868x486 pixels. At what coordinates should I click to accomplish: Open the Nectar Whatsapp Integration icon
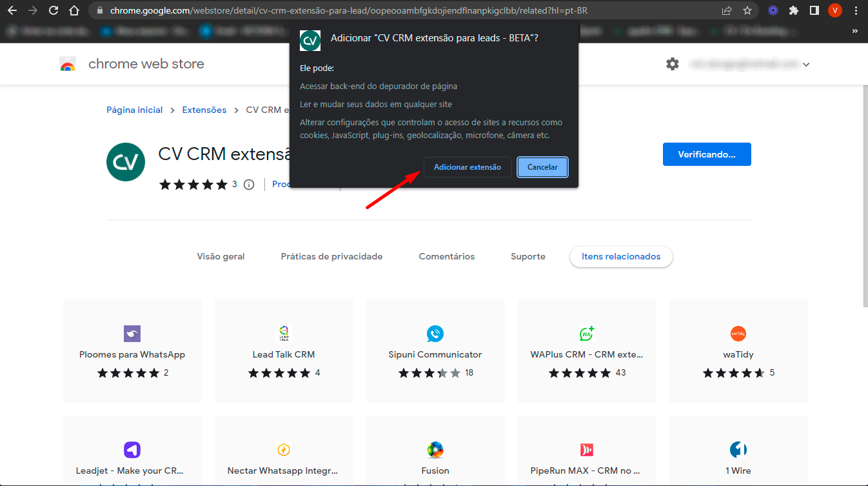(x=284, y=450)
